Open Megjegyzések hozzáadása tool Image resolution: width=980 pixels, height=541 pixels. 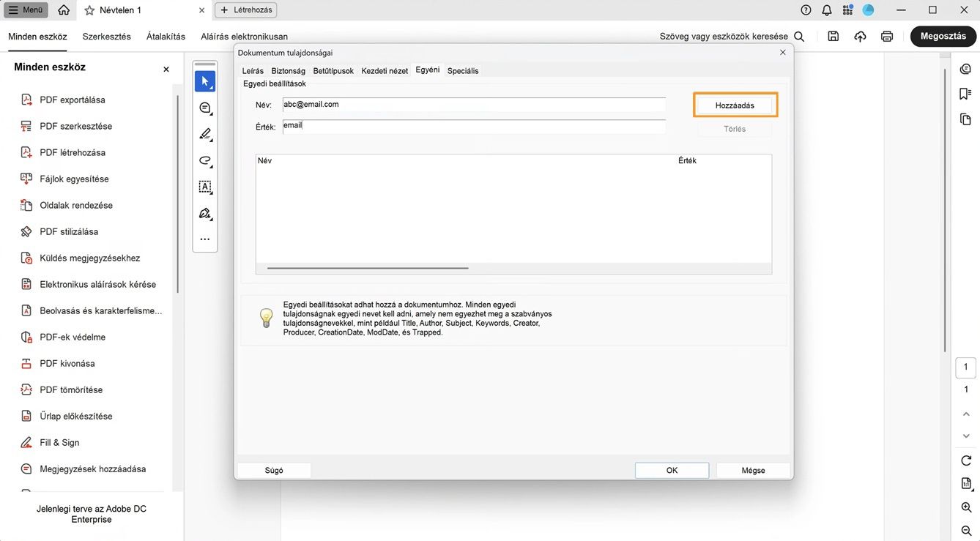pyautogui.click(x=92, y=469)
